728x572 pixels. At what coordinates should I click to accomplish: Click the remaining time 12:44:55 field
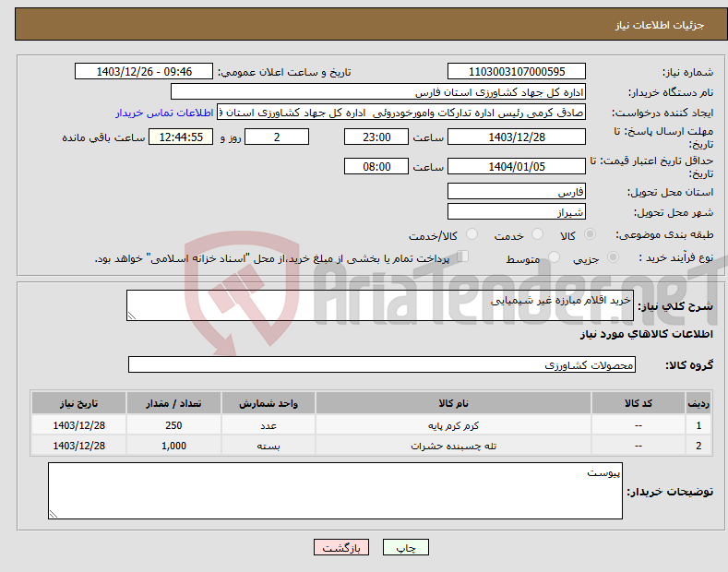(x=181, y=137)
